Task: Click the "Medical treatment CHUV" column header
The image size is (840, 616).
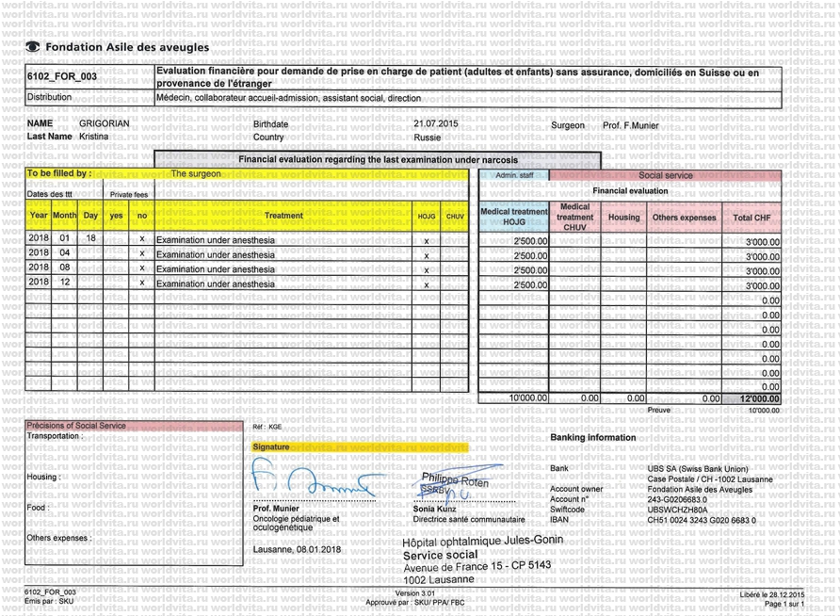Action: (x=574, y=217)
